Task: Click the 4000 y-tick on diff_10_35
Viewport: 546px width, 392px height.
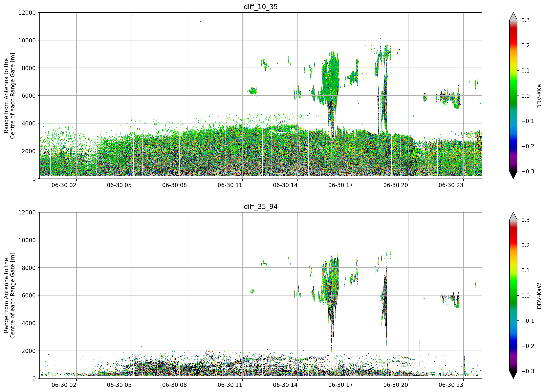Action: (x=29, y=123)
